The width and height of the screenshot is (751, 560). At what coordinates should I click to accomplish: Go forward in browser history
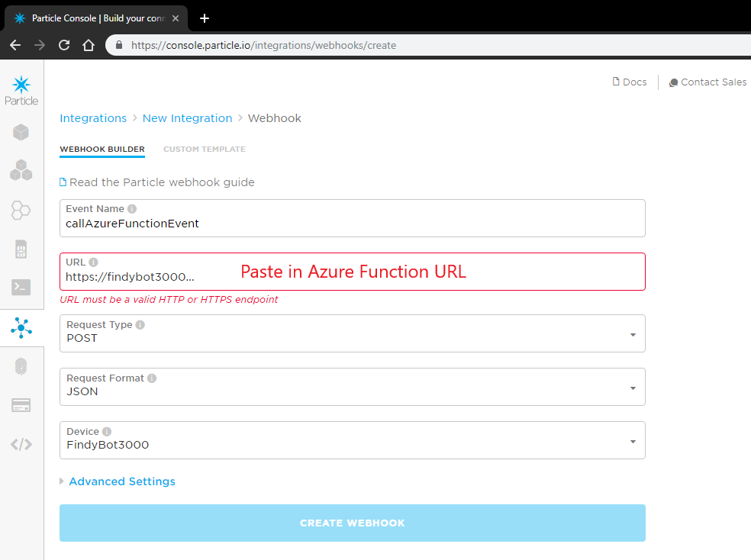40,45
